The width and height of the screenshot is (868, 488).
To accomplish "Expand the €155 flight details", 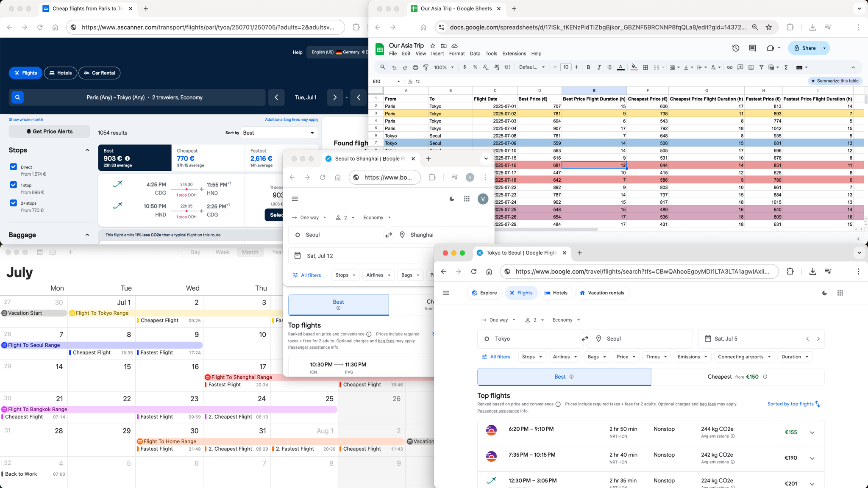I will pos(812,433).
